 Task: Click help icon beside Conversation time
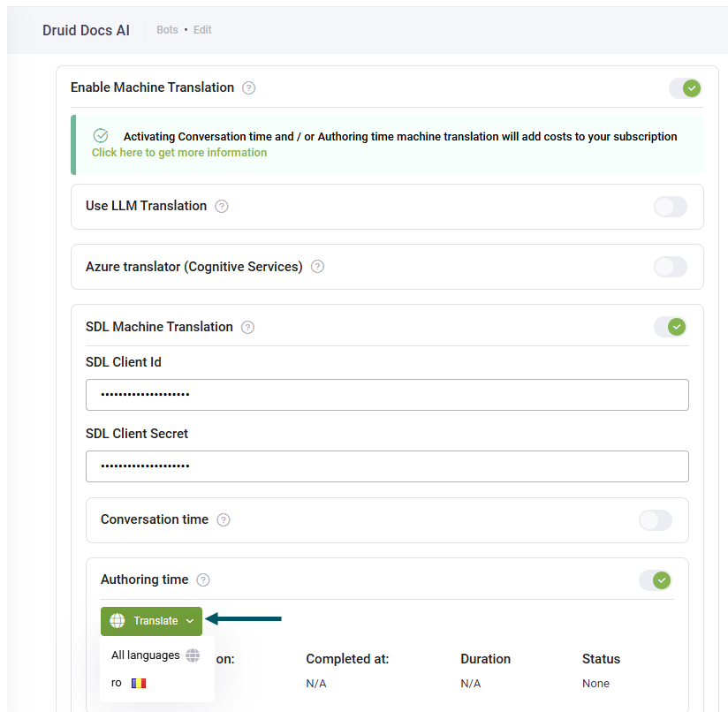point(224,520)
